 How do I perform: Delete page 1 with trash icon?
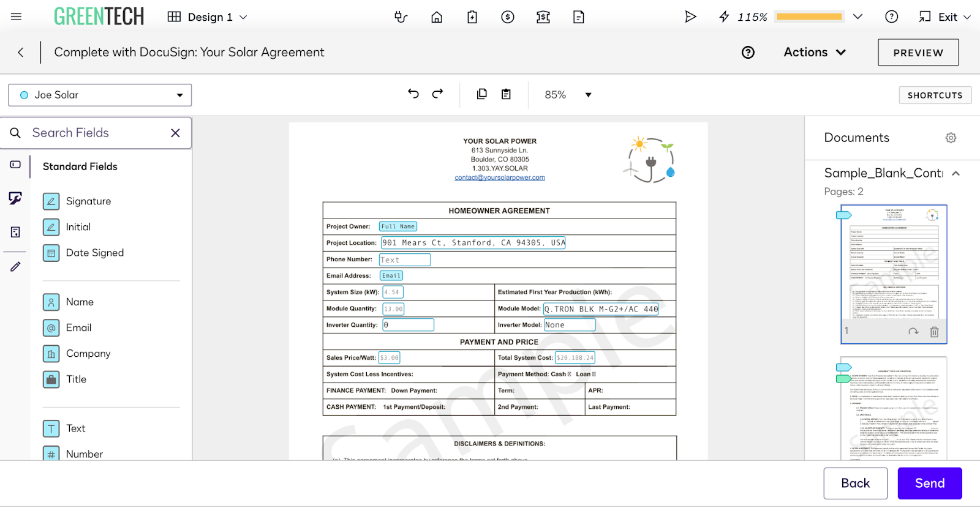pyautogui.click(x=934, y=332)
